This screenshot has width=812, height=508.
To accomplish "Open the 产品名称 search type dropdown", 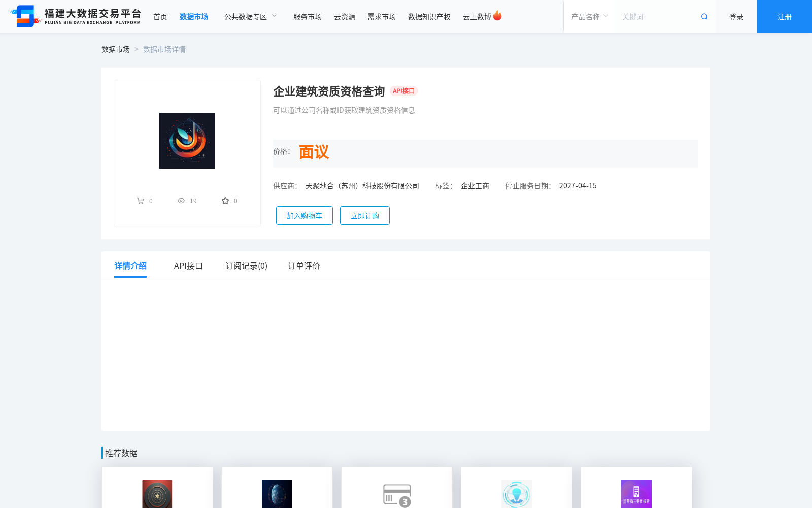I will coord(590,17).
